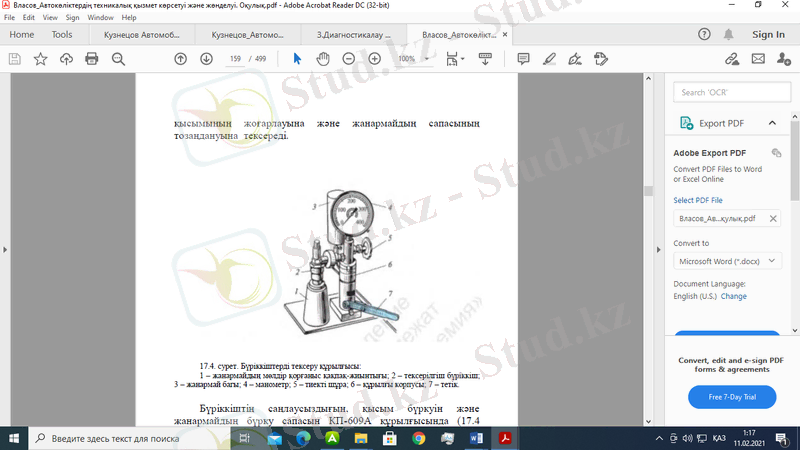Click the Zoom in plus icon
The image size is (800, 450).
pos(375,59)
